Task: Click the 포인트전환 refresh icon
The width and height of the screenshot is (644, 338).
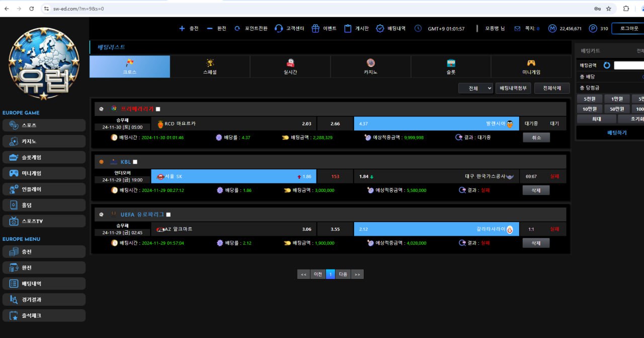Action: (x=237, y=29)
